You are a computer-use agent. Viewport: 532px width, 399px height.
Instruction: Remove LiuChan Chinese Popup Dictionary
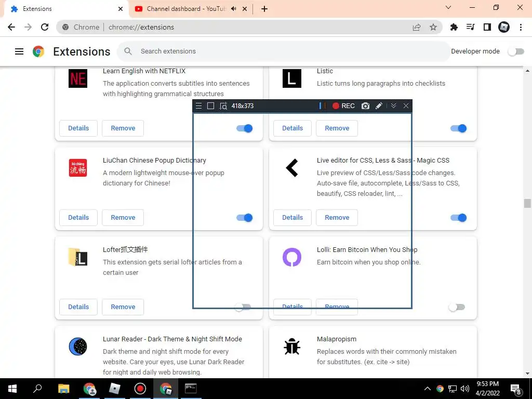coord(123,218)
